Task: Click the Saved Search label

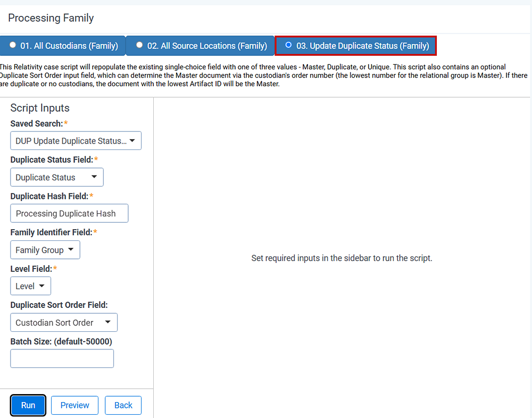Action: click(37, 123)
